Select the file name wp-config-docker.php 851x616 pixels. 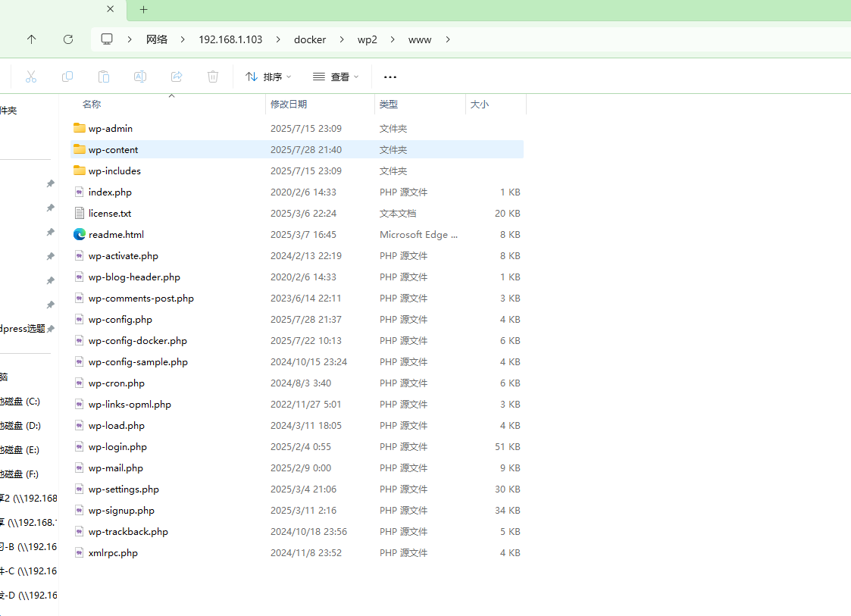[x=138, y=341]
